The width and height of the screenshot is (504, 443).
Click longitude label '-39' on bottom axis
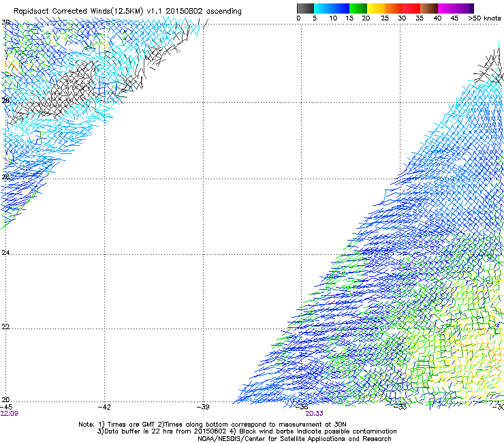[x=203, y=407]
